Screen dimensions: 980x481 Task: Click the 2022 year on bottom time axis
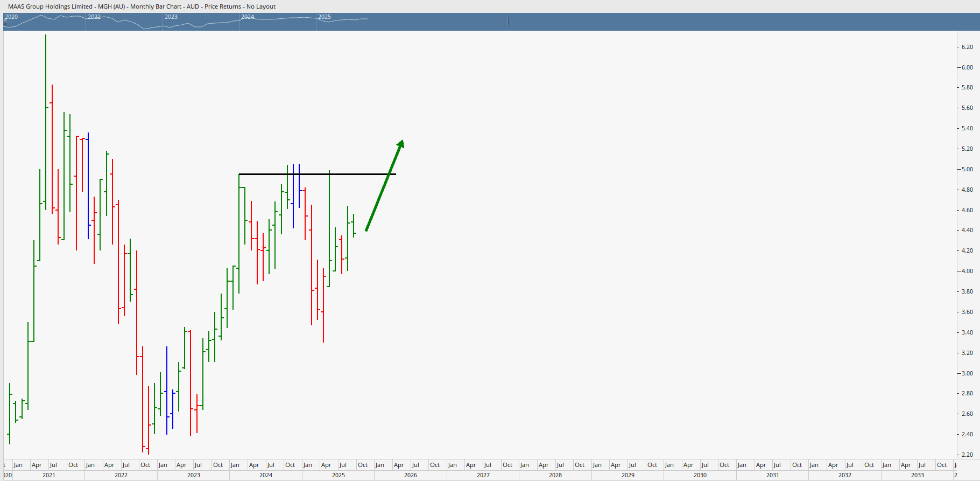(121, 475)
